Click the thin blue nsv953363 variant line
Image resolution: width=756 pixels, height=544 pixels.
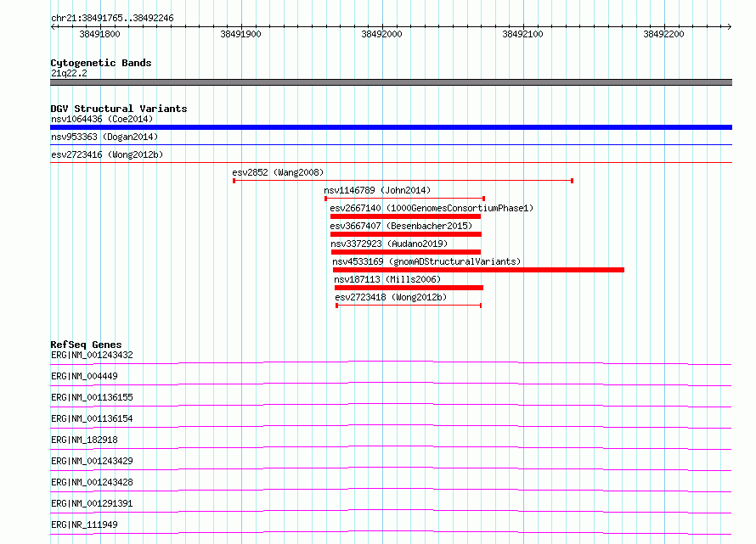click(x=391, y=144)
